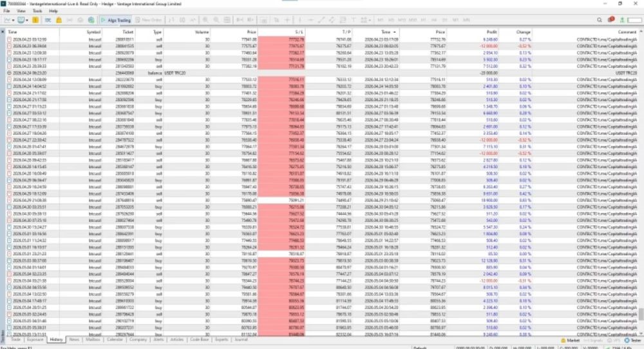Switch to the Mailbox tab
The width and height of the screenshot is (644, 349).
click(93, 340)
